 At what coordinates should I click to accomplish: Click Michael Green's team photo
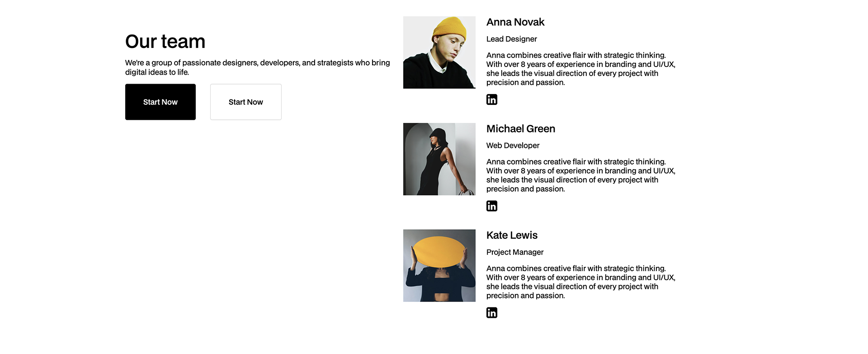(x=439, y=159)
